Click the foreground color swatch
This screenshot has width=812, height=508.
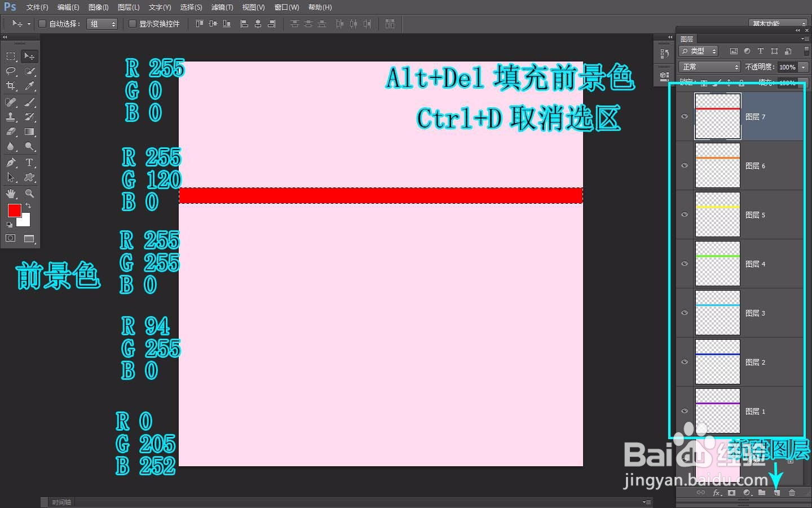[x=15, y=211]
